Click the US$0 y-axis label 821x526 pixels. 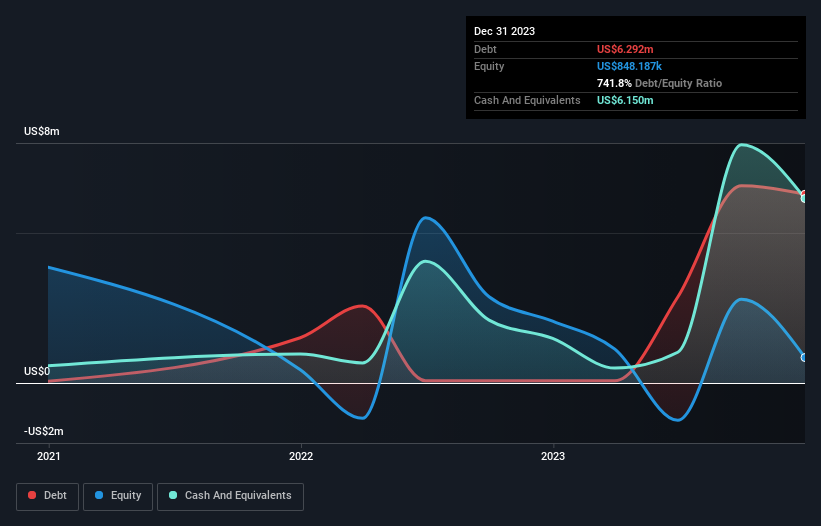pos(37,372)
